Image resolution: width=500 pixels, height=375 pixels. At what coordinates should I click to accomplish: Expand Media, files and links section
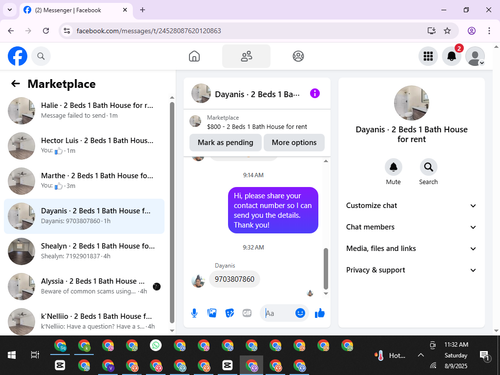click(x=411, y=248)
